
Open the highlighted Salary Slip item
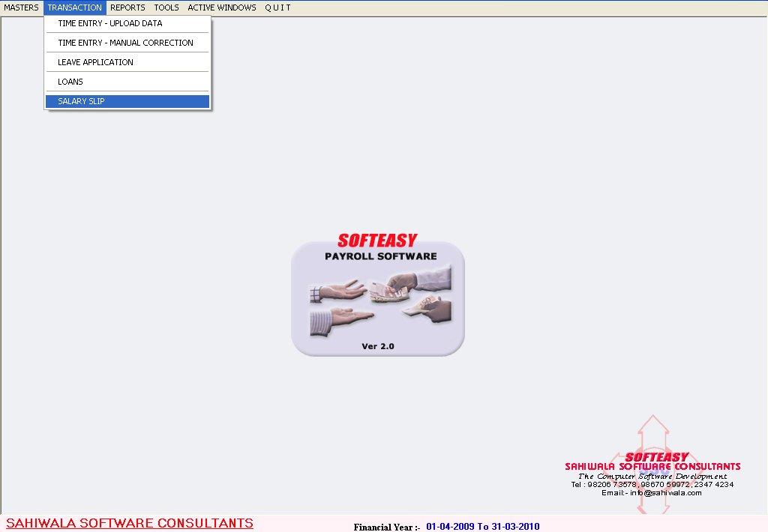point(81,101)
